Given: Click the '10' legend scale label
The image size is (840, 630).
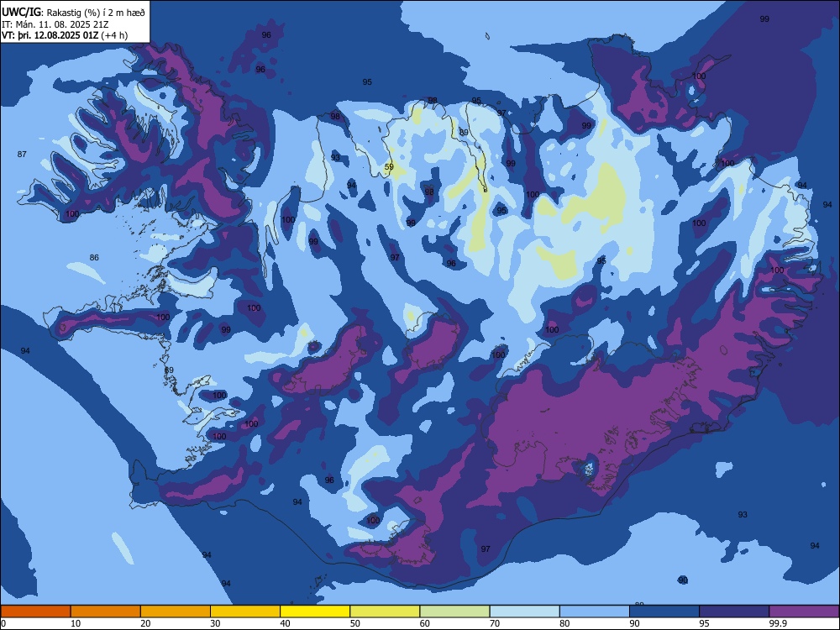Looking at the screenshot, I should [76, 623].
